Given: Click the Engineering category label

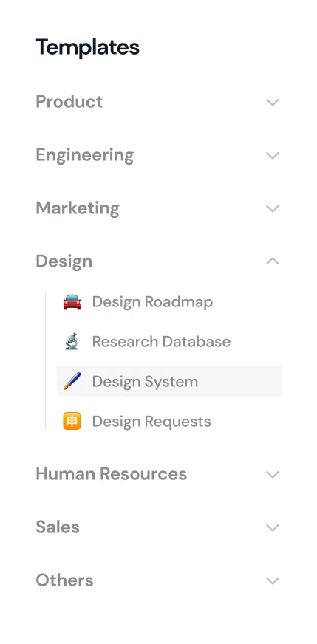Looking at the screenshot, I should (85, 156).
